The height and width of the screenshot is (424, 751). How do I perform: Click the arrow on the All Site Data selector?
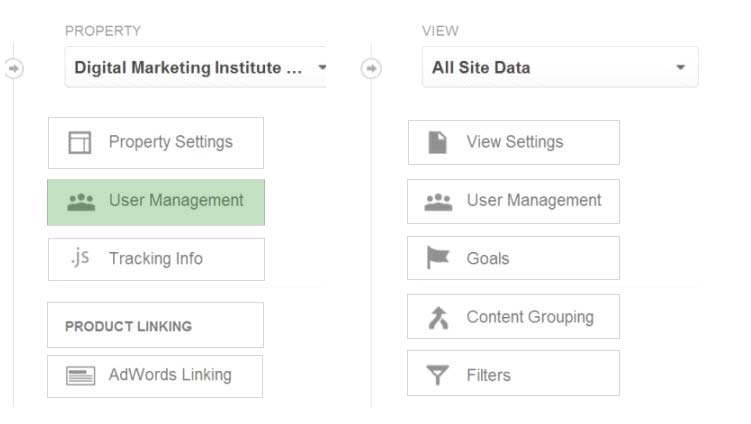click(x=681, y=68)
